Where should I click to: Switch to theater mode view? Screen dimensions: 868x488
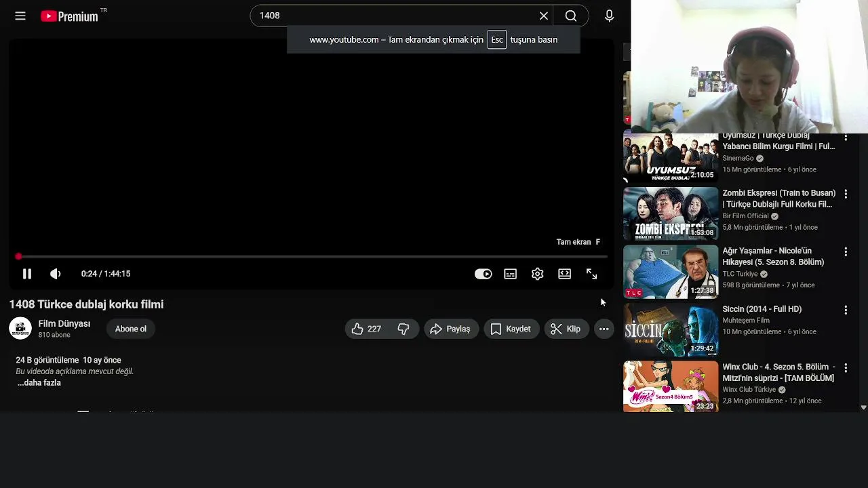click(564, 274)
